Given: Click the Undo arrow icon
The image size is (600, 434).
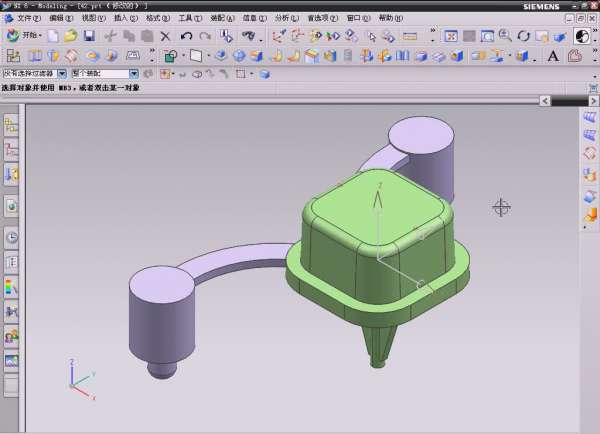Looking at the screenshot, I should click(x=186, y=36).
